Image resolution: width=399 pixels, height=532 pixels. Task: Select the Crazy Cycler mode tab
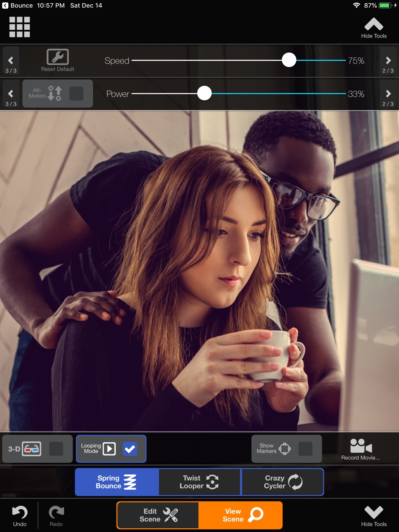coord(283,482)
